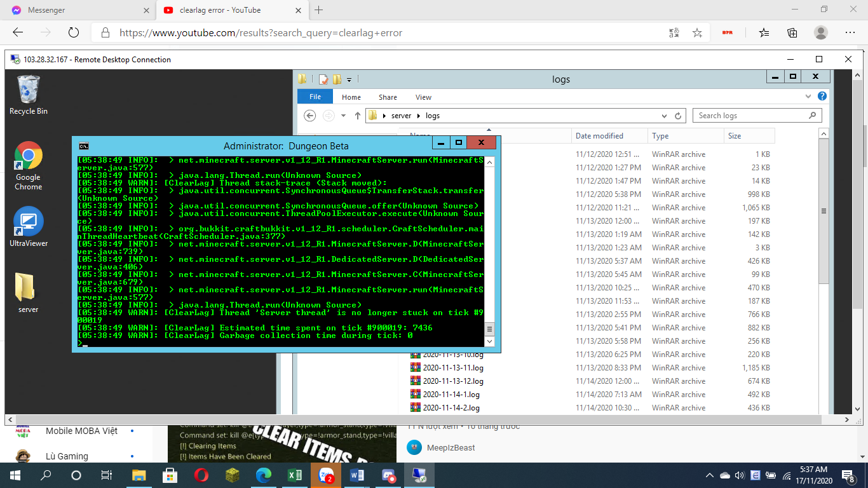This screenshot has height=488, width=868.
Task: Click the translate page icon in address bar
Action: pos(674,32)
